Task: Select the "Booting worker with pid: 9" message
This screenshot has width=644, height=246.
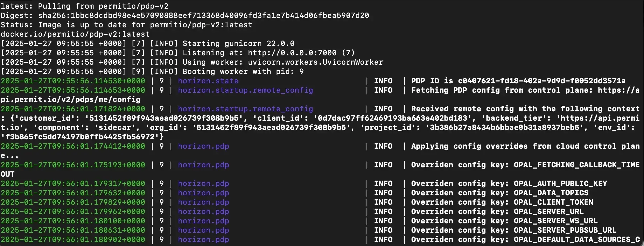Action: pos(243,72)
